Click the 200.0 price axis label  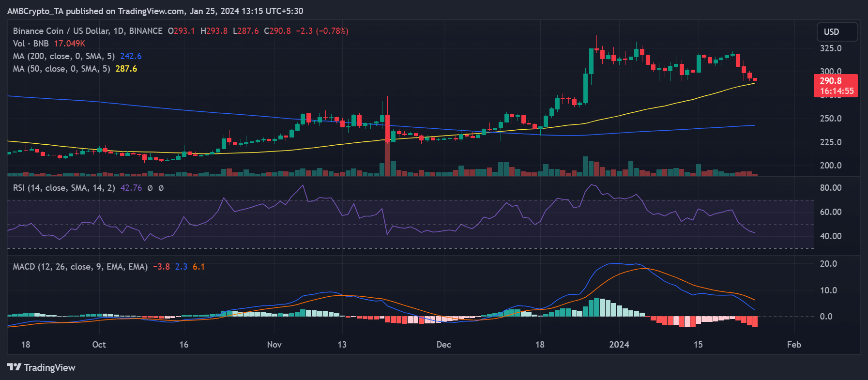tap(831, 166)
